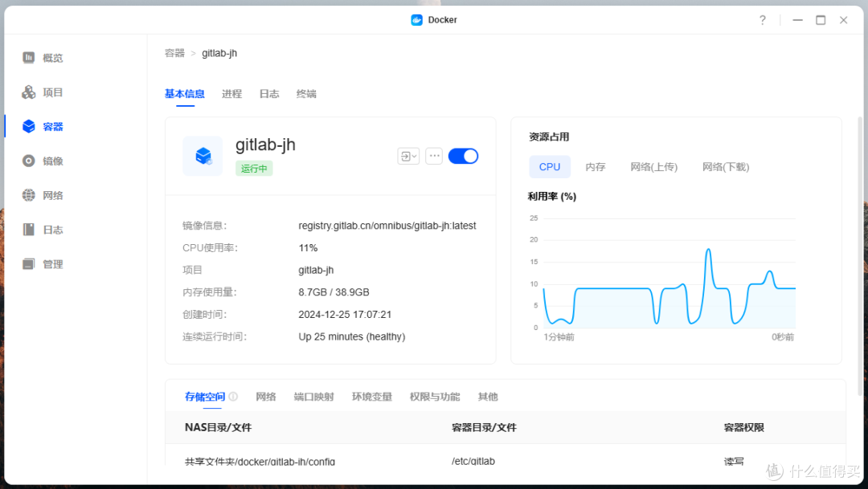The width and height of the screenshot is (868, 489).
Task: Select the CPU resource button
Action: pyautogui.click(x=550, y=166)
